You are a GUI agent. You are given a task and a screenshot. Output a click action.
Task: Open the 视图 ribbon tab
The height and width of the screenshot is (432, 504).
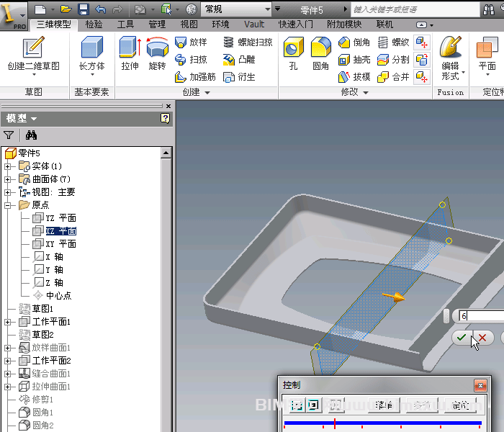[x=189, y=24]
